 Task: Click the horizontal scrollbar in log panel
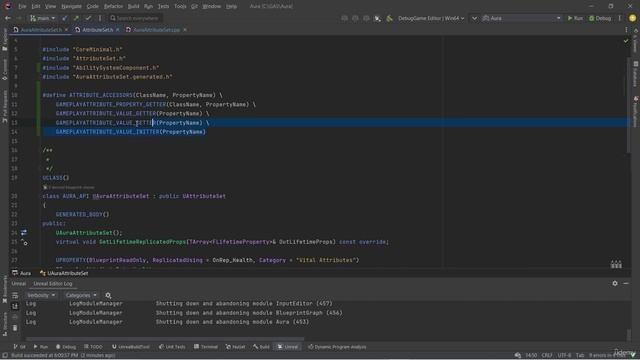tap(165, 339)
